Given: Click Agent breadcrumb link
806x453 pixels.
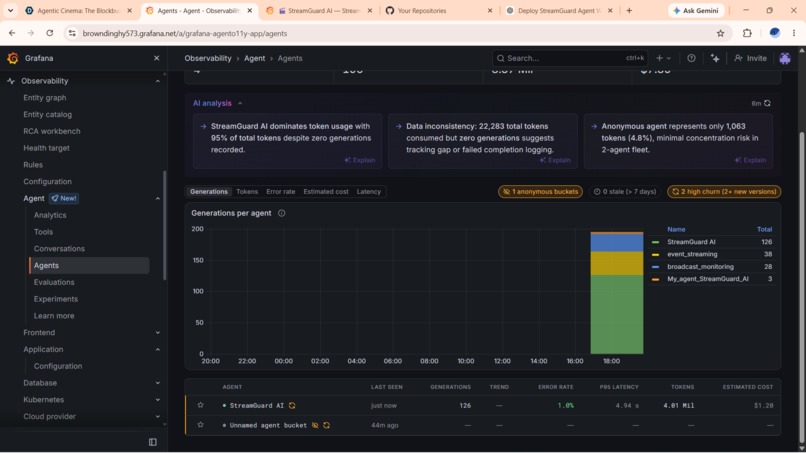Looking at the screenshot, I should click(x=254, y=58).
